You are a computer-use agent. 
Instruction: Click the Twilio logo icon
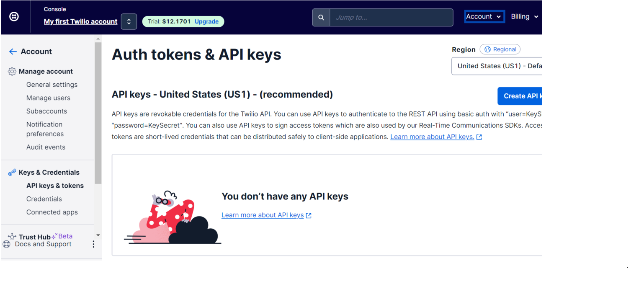click(14, 17)
